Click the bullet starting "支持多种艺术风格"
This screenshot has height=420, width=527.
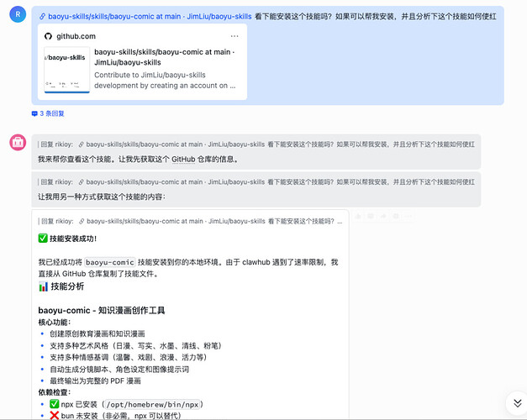[x=135, y=346]
